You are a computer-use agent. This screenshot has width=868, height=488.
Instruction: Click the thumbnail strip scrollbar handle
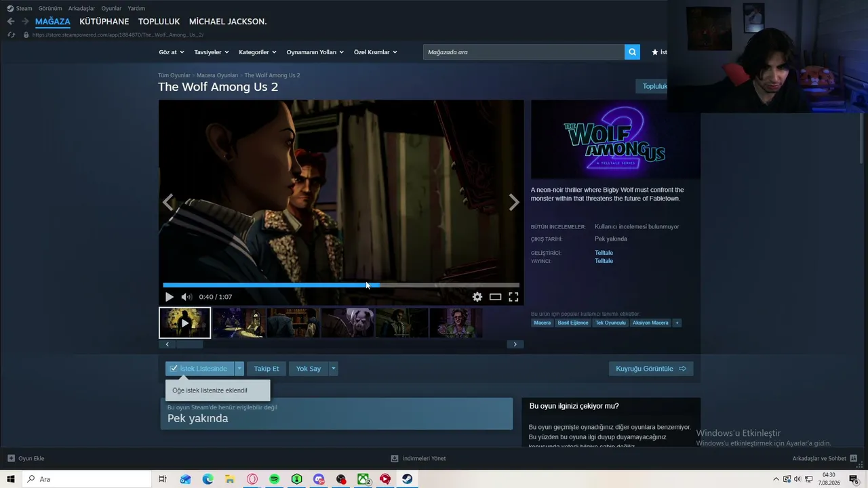pos(189,344)
